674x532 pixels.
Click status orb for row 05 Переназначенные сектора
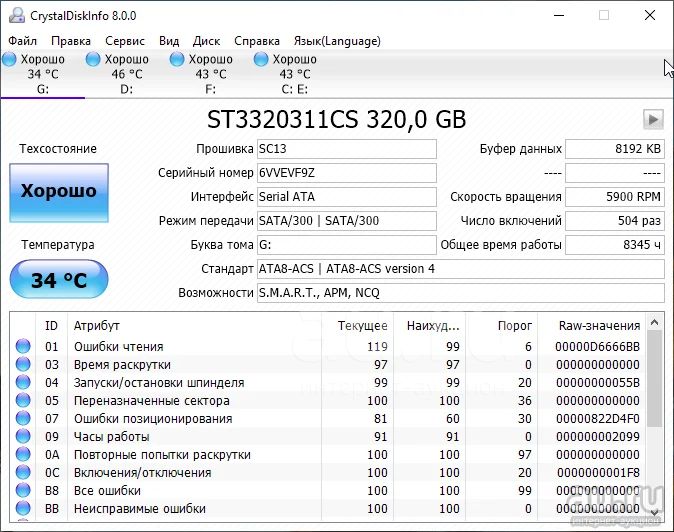23,400
